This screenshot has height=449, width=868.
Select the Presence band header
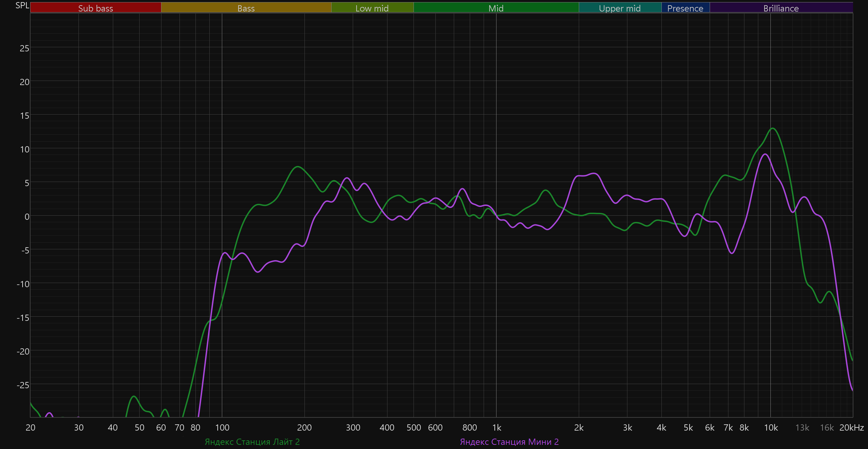pos(685,8)
